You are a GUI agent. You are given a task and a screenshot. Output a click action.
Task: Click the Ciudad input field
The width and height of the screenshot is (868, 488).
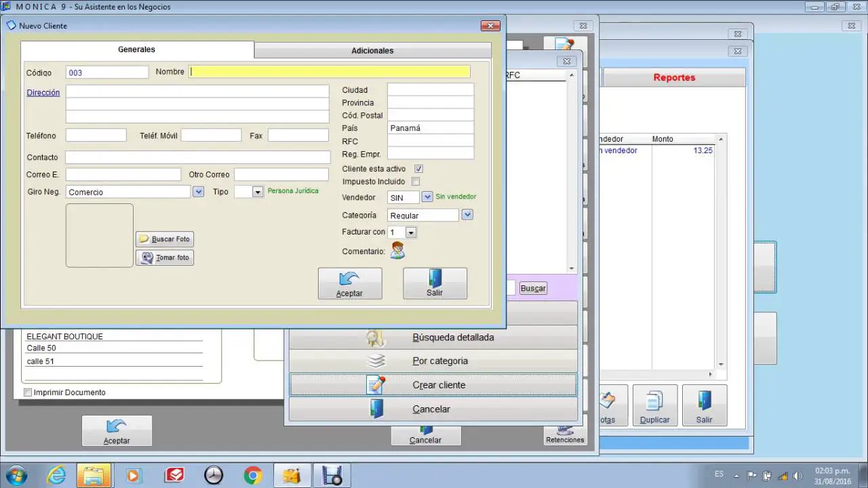pyautogui.click(x=431, y=89)
